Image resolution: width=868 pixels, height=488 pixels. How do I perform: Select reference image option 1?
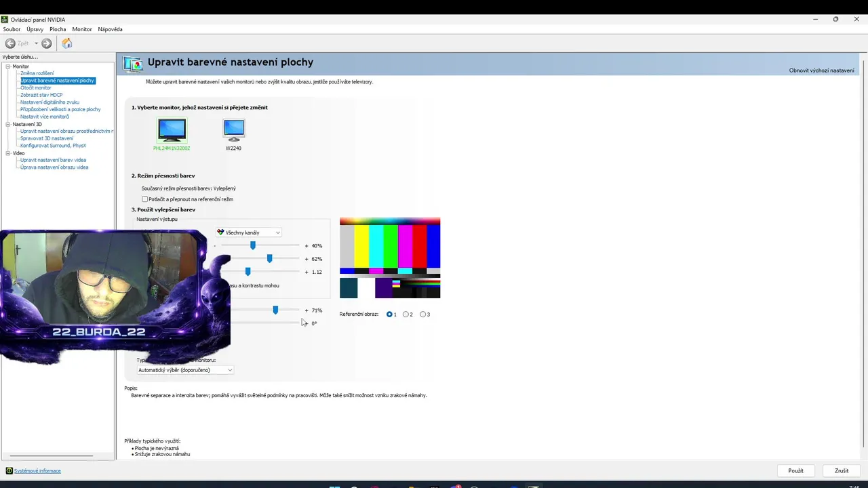coord(389,314)
